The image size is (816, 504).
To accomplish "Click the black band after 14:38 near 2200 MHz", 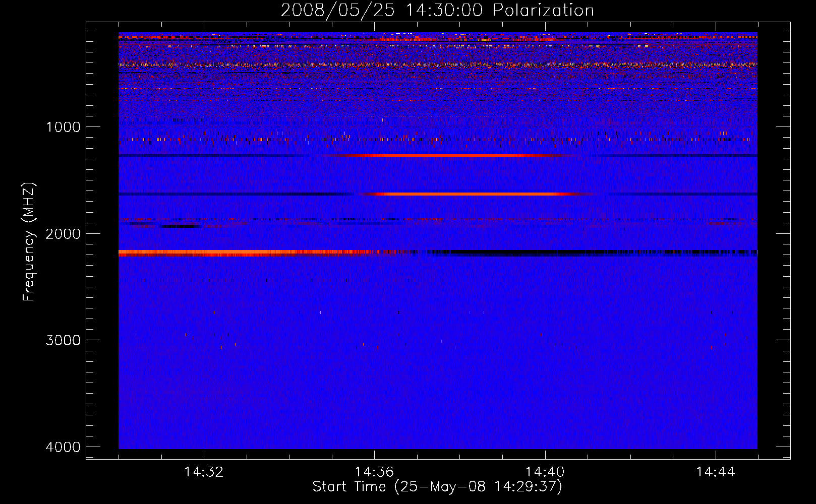I will click(590, 253).
